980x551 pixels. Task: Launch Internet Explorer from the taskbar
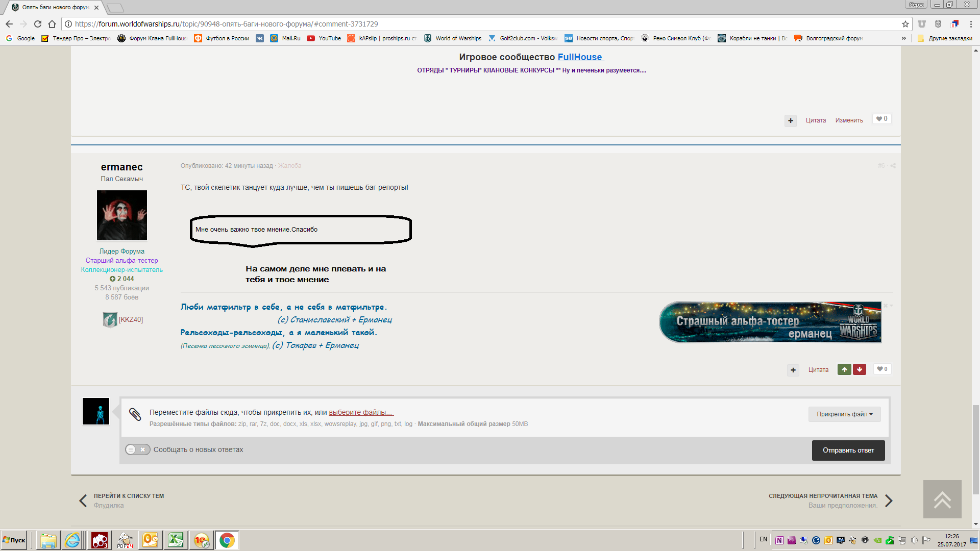tap(73, 540)
